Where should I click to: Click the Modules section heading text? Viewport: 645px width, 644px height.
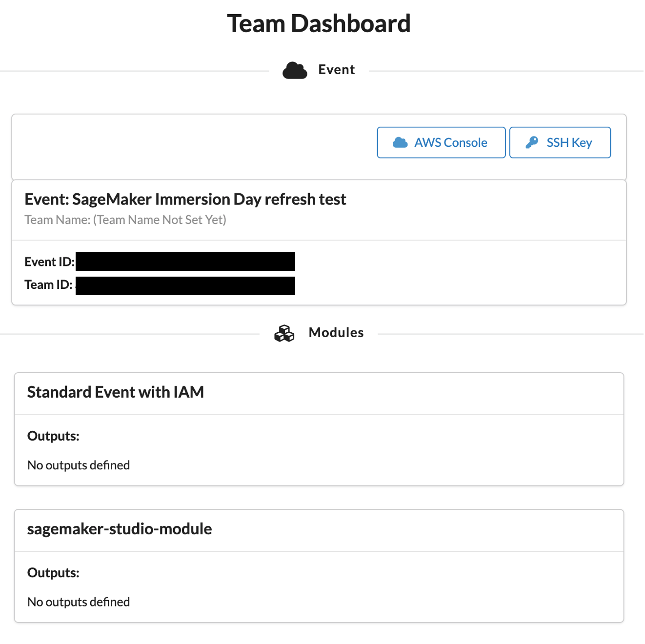point(336,333)
